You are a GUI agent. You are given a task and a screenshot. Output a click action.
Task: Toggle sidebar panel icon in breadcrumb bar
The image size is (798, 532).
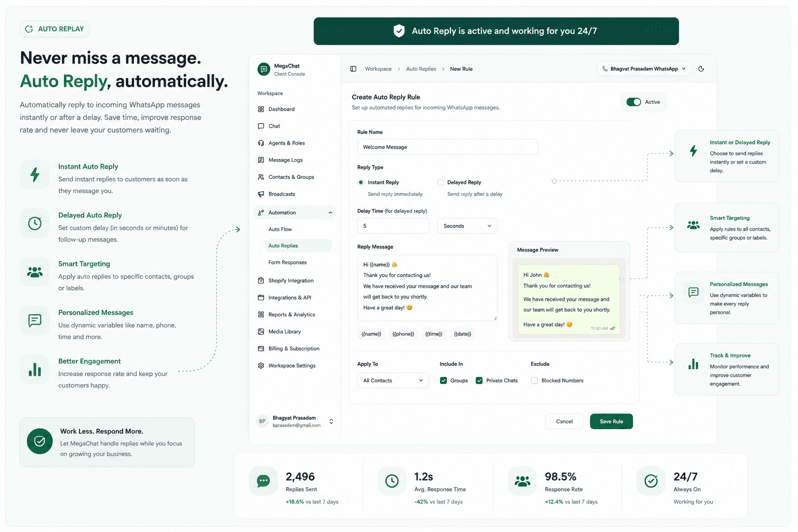[x=353, y=69]
